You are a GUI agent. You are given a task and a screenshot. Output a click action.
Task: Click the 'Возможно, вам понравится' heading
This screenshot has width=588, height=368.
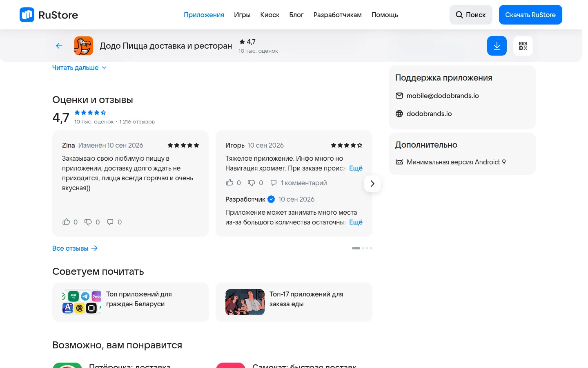click(117, 345)
